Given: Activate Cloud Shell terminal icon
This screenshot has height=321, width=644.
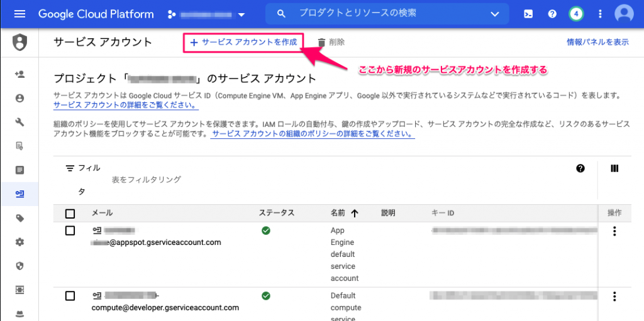Looking at the screenshot, I should [528, 14].
